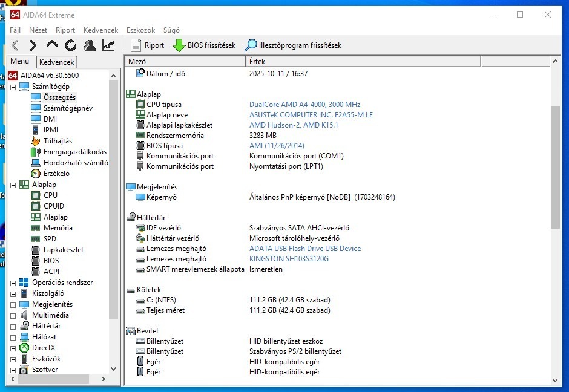569x392 pixels.
Task: Click Illesztőprogram frissítések button
Action: pyautogui.click(x=293, y=45)
